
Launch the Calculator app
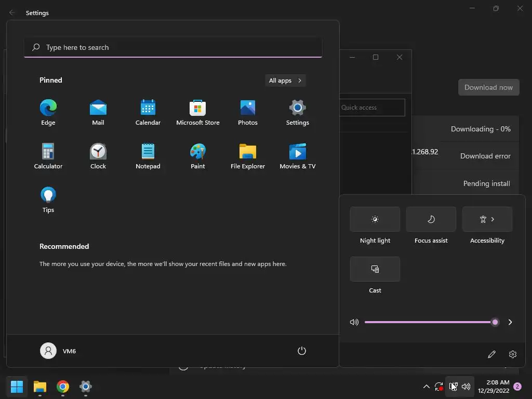click(x=48, y=156)
